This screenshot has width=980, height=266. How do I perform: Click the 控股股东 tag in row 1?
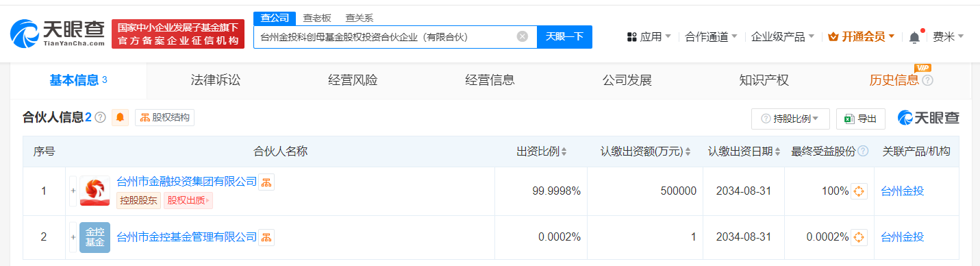(139, 201)
